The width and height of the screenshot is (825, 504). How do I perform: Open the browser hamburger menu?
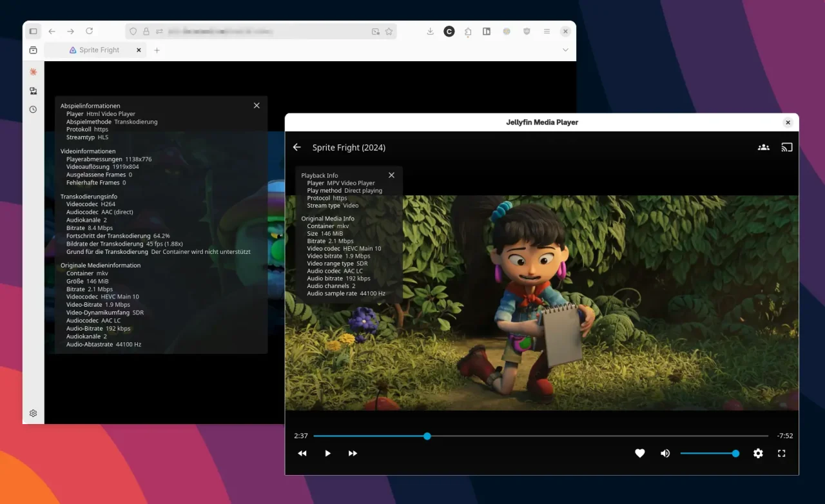[546, 31]
